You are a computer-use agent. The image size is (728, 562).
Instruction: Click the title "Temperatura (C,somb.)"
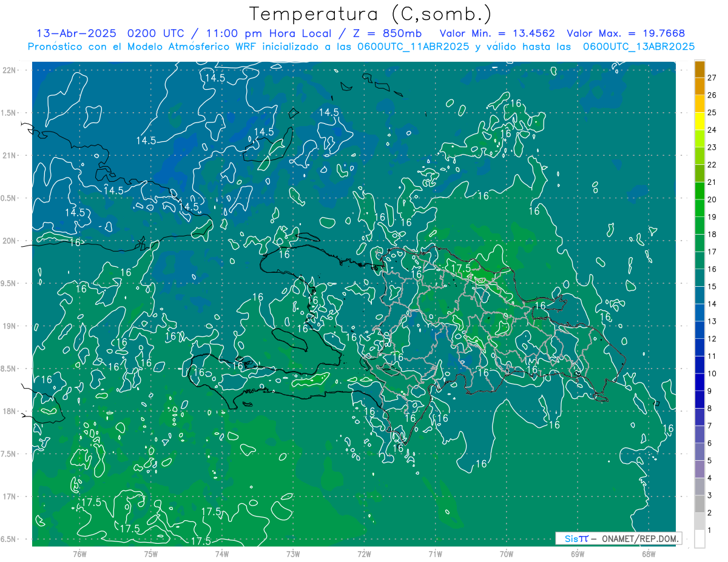tap(371, 14)
